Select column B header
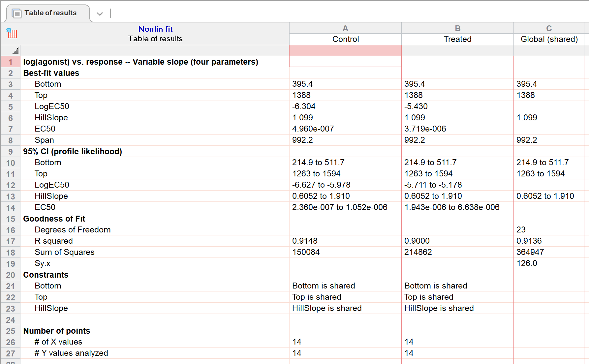This screenshot has width=589, height=364. [x=457, y=28]
